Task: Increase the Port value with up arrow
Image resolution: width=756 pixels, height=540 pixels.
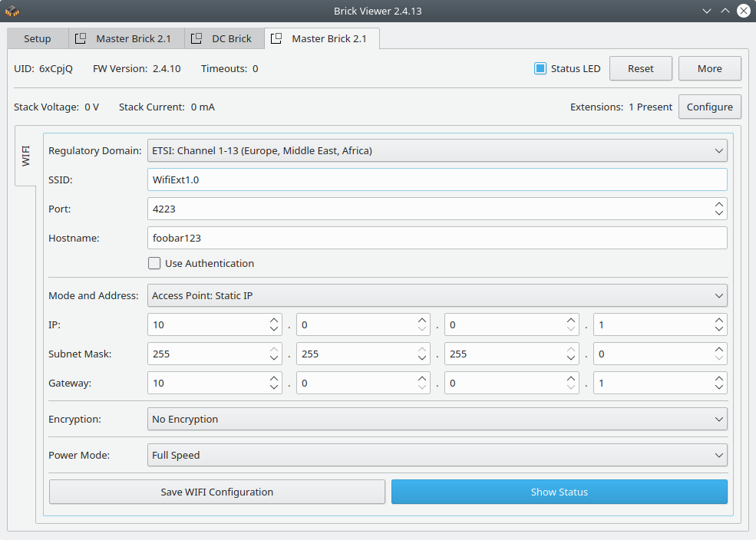Action: (719, 205)
